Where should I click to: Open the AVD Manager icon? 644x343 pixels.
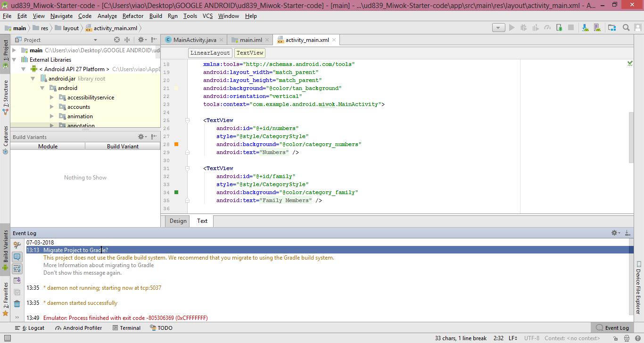597,27
